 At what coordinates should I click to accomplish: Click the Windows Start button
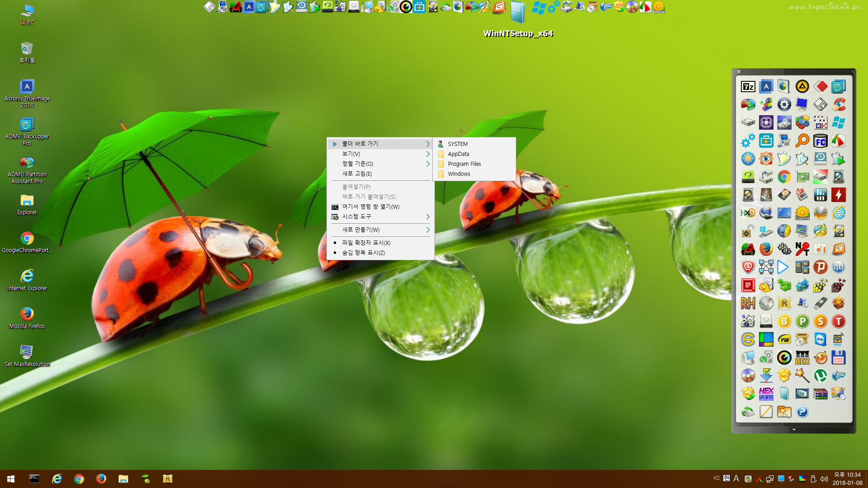(x=11, y=479)
